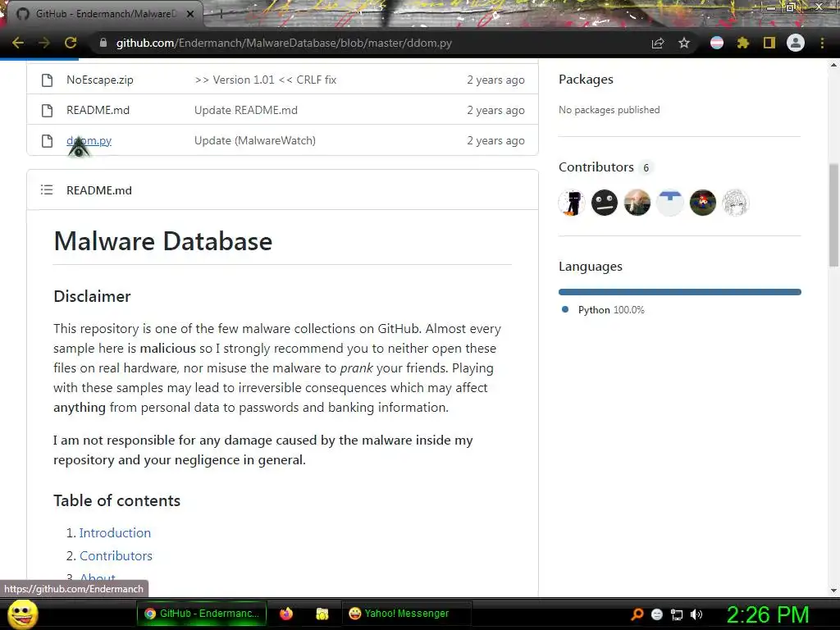The width and height of the screenshot is (840, 630).
Task: Click the file icon next to NoEscape.zip
Action: (x=47, y=80)
